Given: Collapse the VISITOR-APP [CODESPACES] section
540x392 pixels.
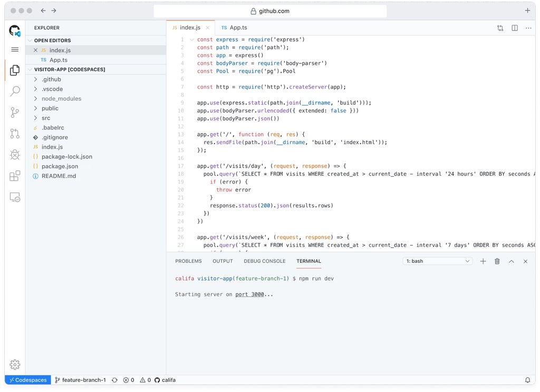Looking at the screenshot, I should pos(31,69).
